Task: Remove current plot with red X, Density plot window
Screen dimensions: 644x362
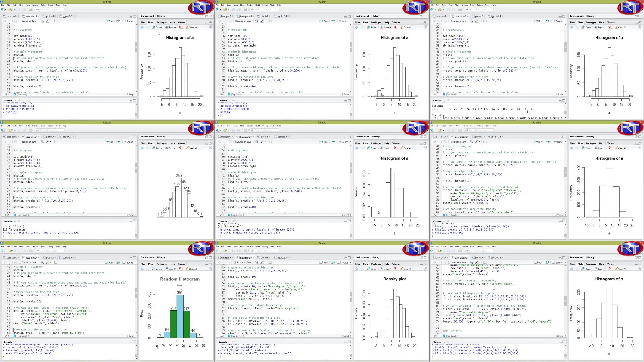Action: point(395,269)
